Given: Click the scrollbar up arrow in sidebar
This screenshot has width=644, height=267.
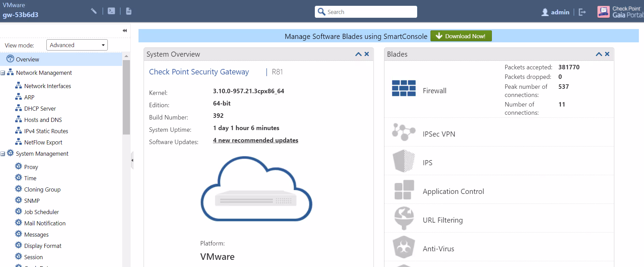Looking at the screenshot, I should coord(126,56).
